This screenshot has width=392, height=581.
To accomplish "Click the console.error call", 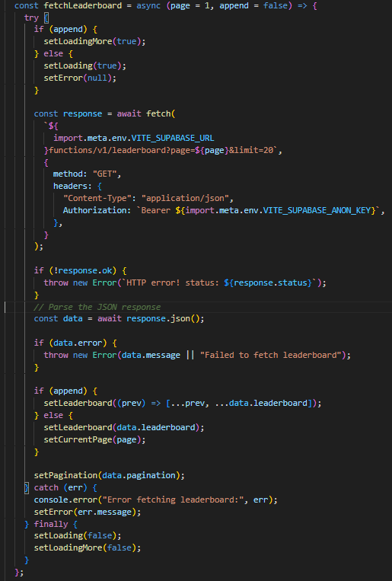I will (x=155, y=500).
